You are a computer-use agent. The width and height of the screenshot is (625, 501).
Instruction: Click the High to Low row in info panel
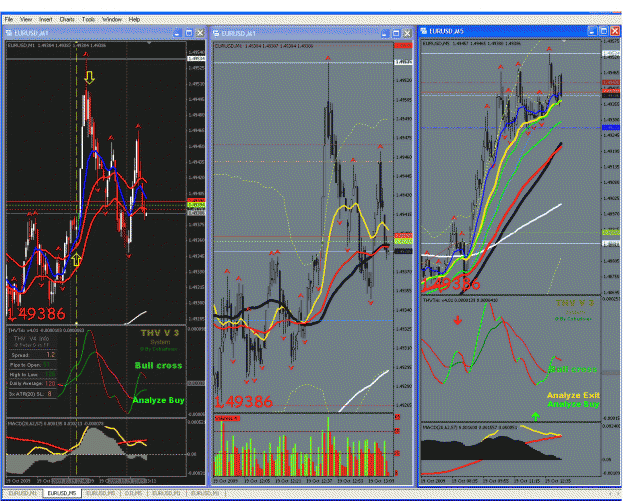tap(33, 374)
